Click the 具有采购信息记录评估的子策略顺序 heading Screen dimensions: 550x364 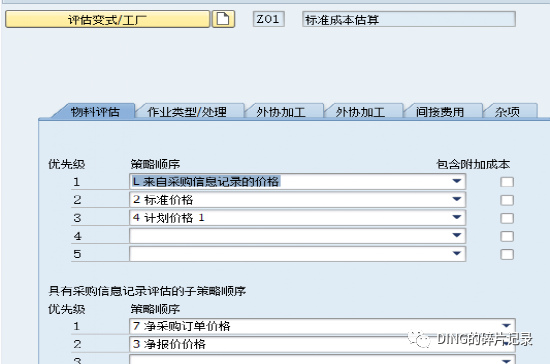(x=147, y=291)
